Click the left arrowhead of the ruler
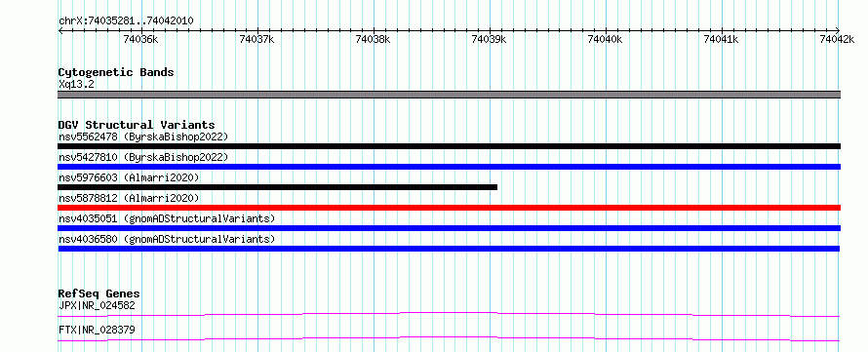The width and height of the screenshot is (868, 352). 60,30
